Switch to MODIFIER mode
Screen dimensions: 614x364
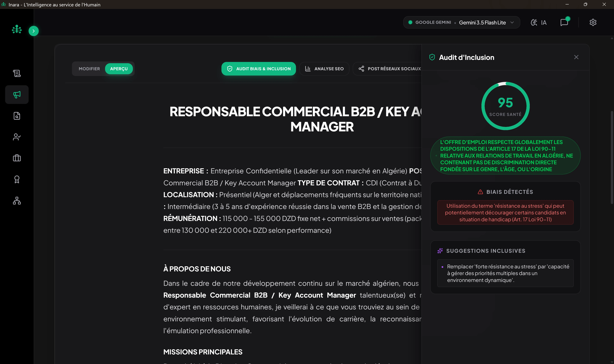point(89,69)
